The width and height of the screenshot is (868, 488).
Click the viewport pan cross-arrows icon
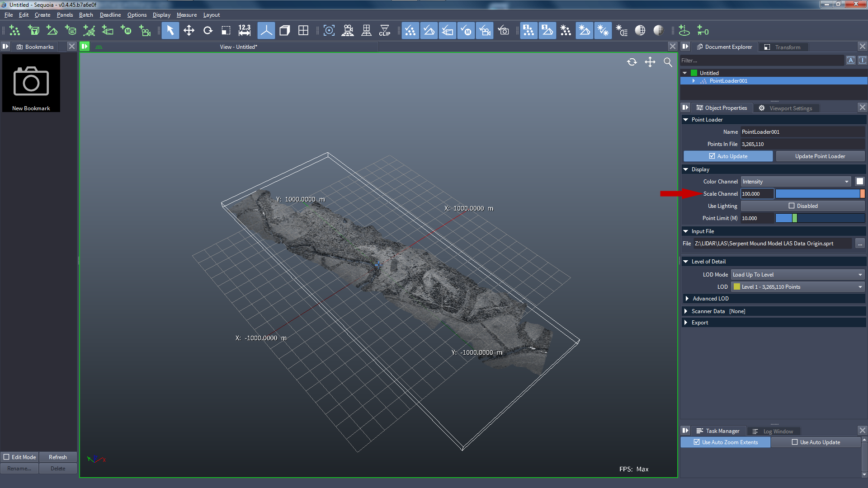click(650, 62)
